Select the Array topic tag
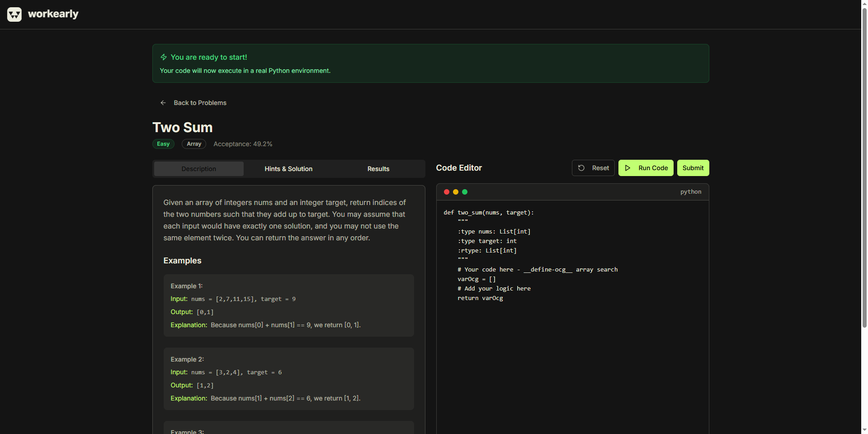868x434 pixels. (x=194, y=144)
